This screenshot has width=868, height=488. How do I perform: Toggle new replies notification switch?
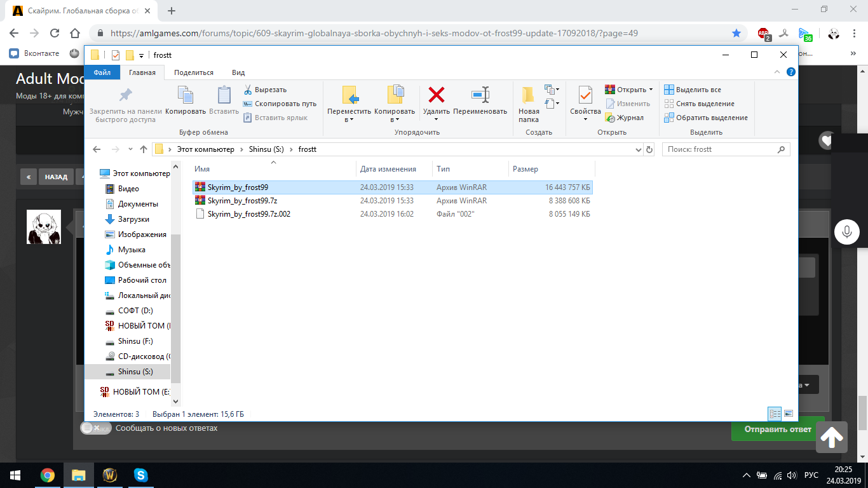click(x=95, y=428)
